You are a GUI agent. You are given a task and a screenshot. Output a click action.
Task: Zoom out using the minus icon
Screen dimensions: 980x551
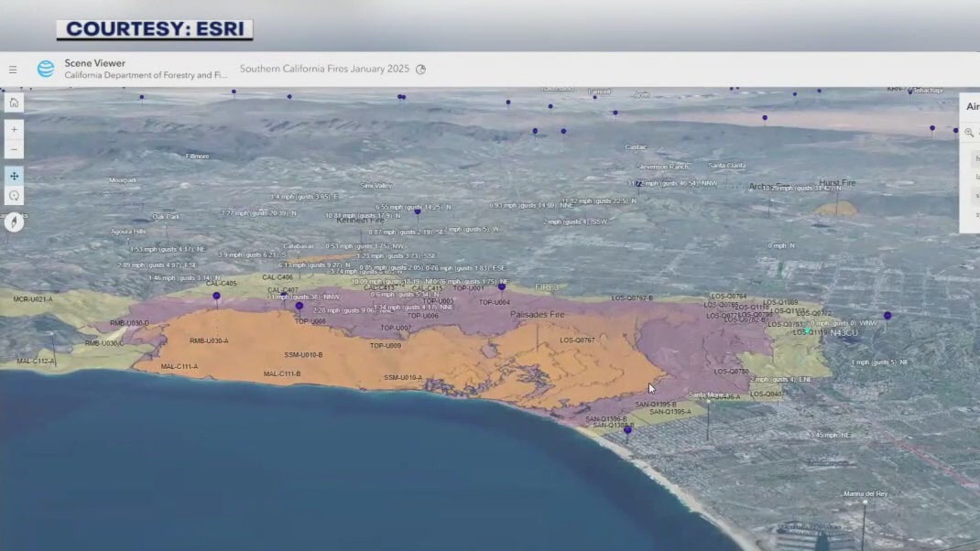[x=14, y=148]
